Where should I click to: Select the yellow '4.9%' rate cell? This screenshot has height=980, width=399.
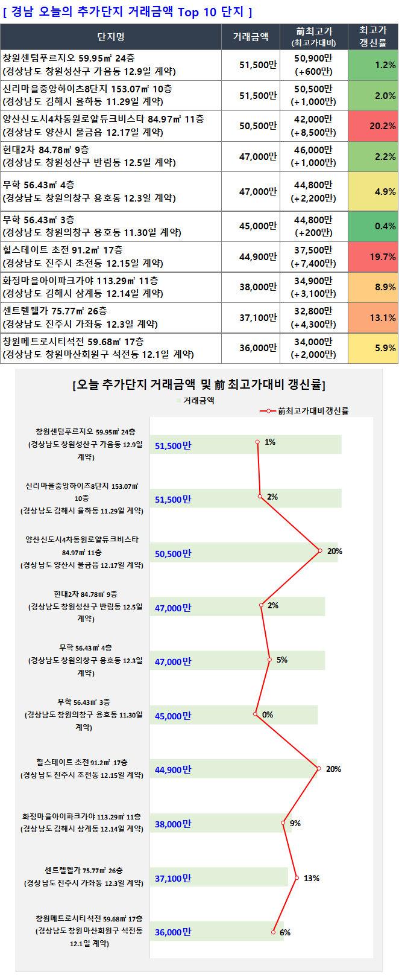[372, 192]
